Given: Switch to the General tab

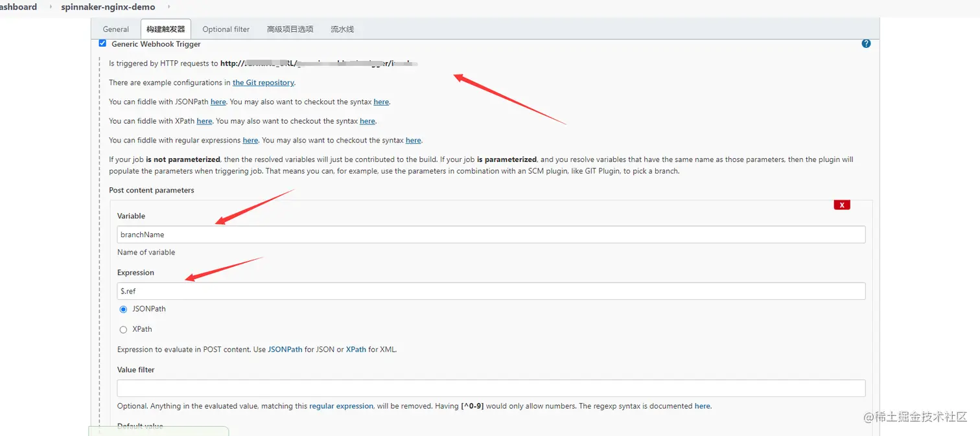Looking at the screenshot, I should pyautogui.click(x=116, y=29).
